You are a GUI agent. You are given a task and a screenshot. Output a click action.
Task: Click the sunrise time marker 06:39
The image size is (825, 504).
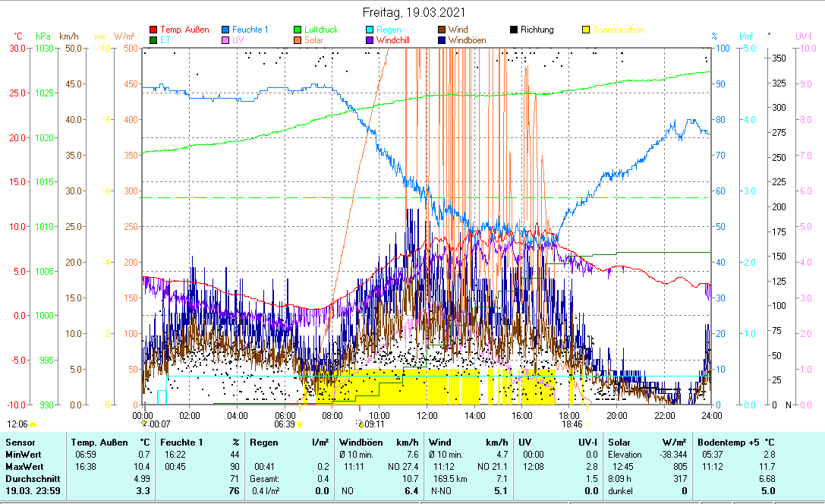[285, 424]
